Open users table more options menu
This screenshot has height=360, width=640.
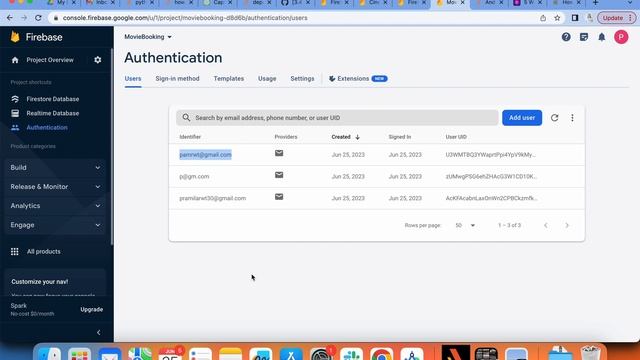[x=572, y=118]
